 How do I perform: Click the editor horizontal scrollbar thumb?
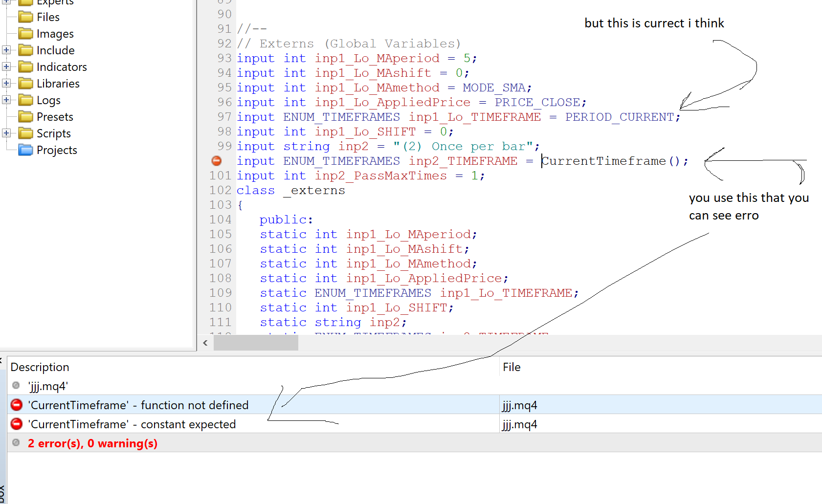(x=256, y=343)
